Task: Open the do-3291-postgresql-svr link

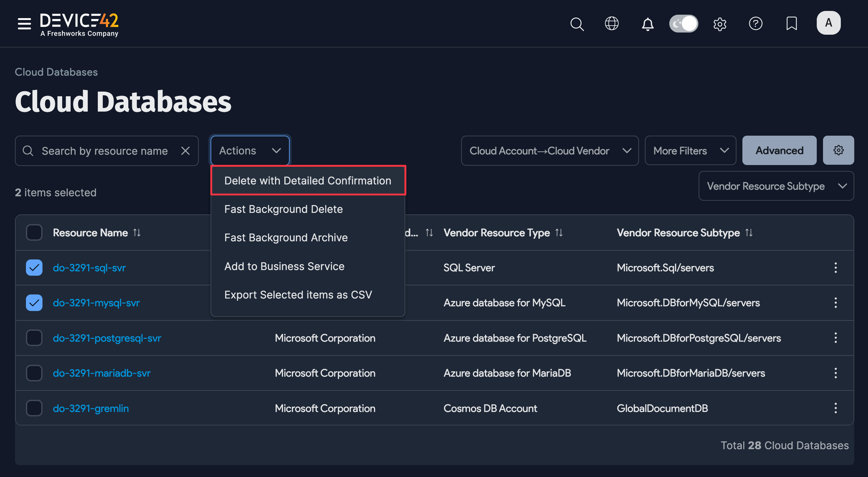Action: tap(107, 338)
